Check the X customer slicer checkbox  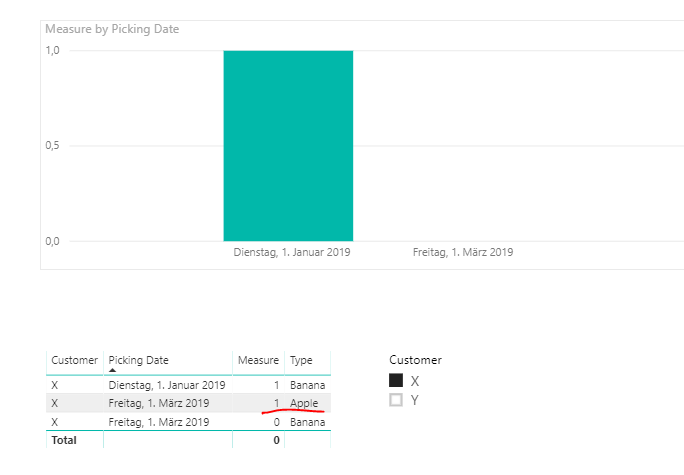(396, 380)
